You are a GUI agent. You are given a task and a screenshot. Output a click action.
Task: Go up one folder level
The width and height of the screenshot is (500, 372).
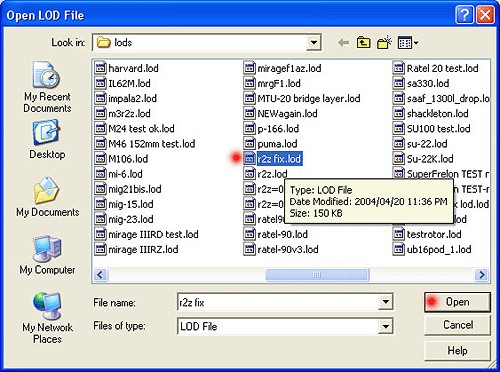363,43
